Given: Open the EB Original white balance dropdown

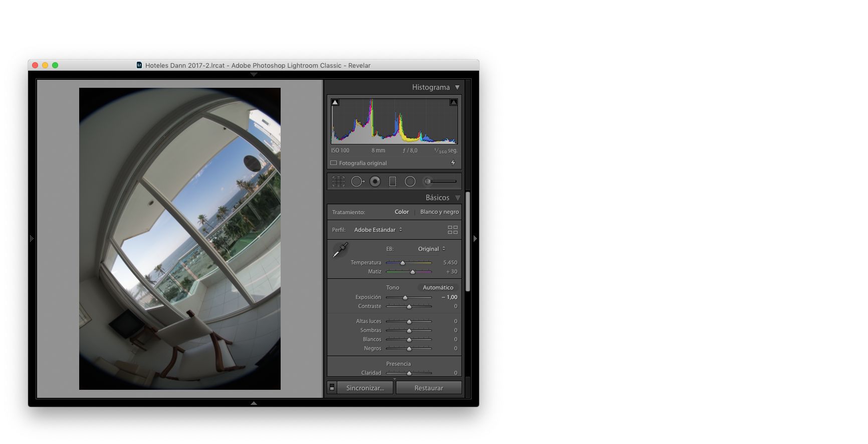Looking at the screenshot, I should pyautogui.click(x=431, y=249).
